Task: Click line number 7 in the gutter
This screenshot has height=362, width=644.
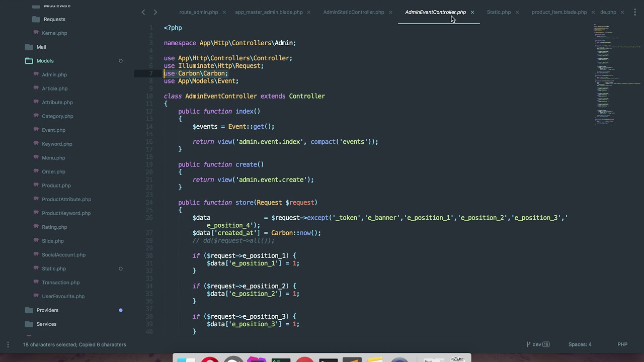Action: click(150, 73)
